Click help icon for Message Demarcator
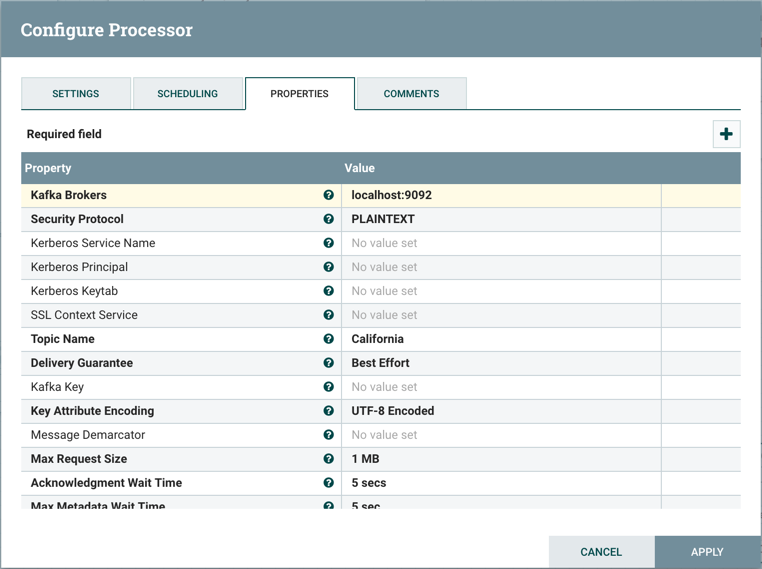This screenshot has width=762, height=569. click(x=328, y=435)
